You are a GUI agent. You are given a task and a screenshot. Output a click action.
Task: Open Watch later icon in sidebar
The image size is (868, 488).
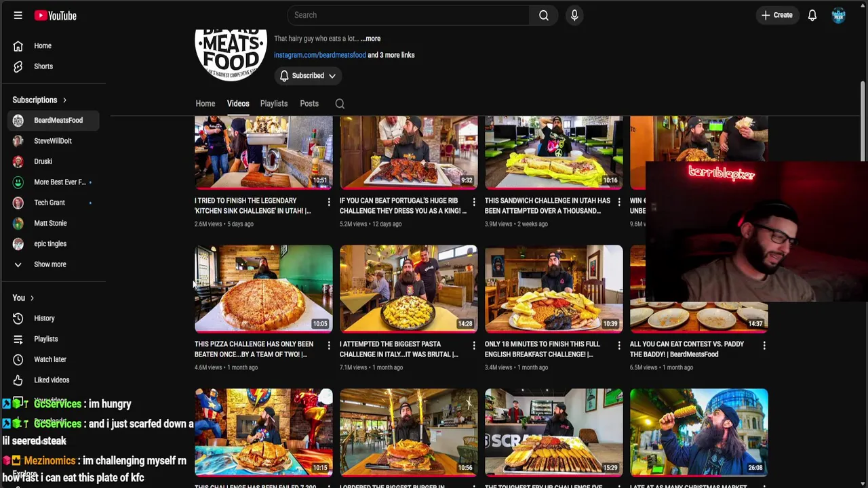[18, 359]
